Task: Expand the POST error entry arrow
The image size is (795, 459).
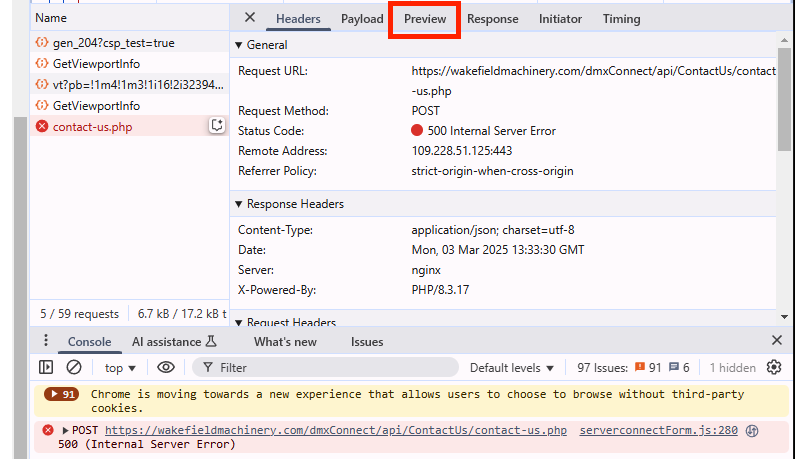Action: [66, 430]
